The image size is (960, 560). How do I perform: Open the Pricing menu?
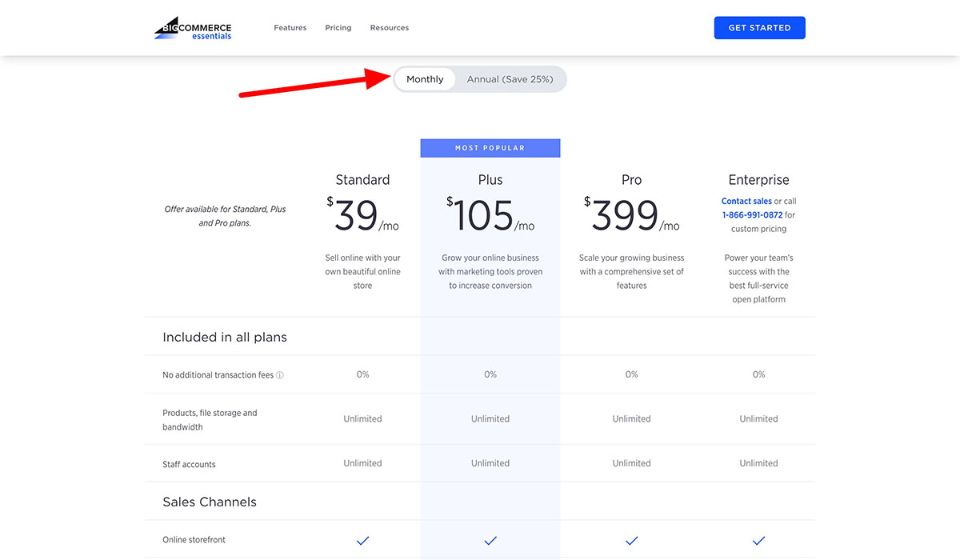pyautogui.click(x=338, y=27)
